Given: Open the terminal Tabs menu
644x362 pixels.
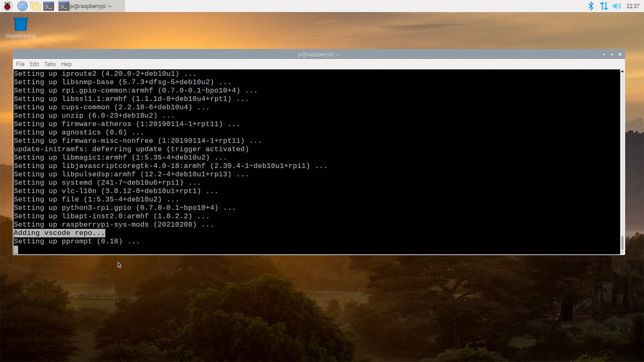Looking at the screenshot, I should point(50,64).
